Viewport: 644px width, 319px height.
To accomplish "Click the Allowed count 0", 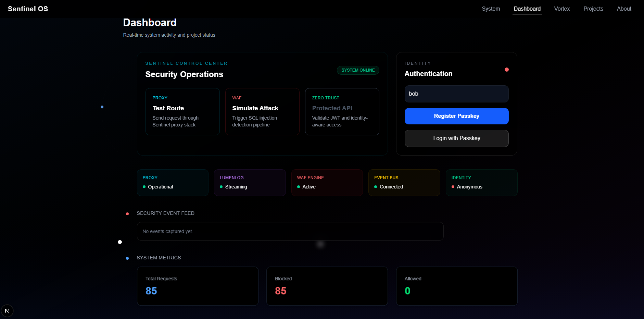I will (x=407, y=291).
